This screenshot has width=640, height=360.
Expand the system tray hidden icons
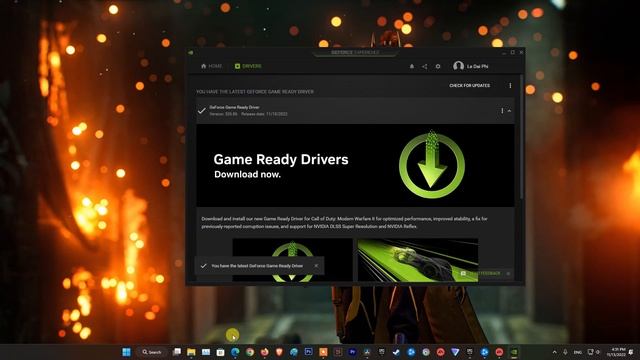click(x=554, y=352)
